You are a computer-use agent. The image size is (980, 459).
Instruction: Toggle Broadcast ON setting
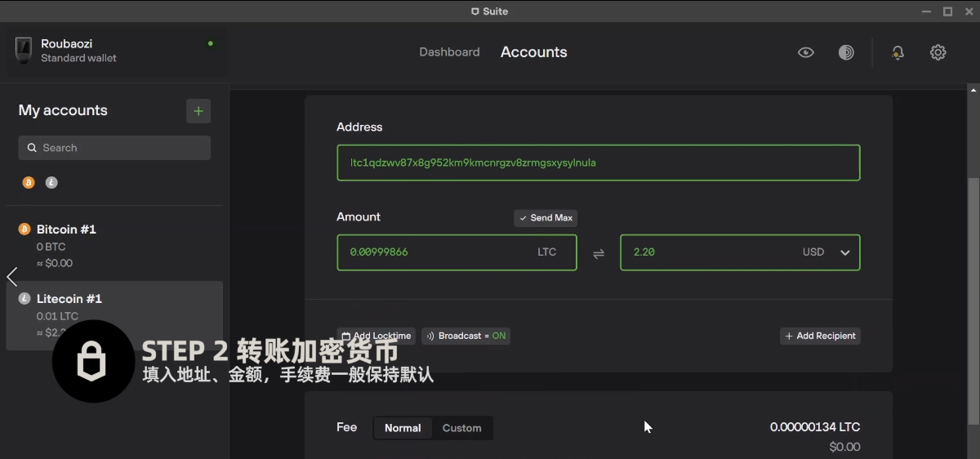(x=465, y=336)
